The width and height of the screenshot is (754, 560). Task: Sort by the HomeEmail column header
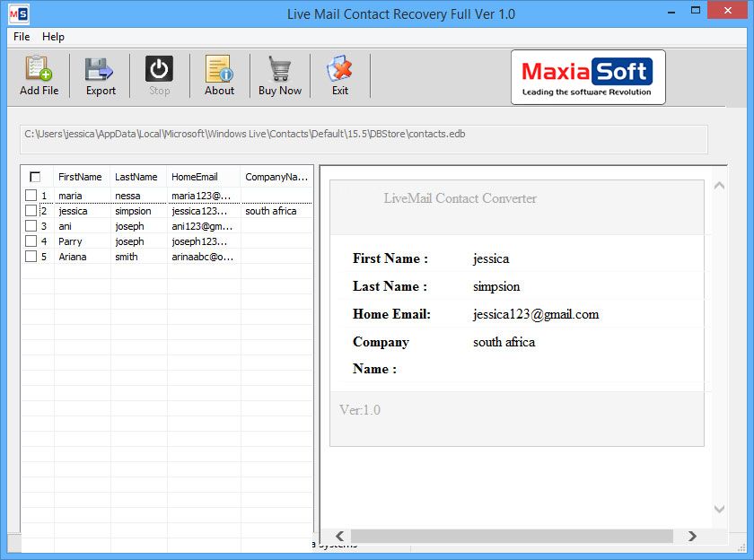(x=204, y=177)
